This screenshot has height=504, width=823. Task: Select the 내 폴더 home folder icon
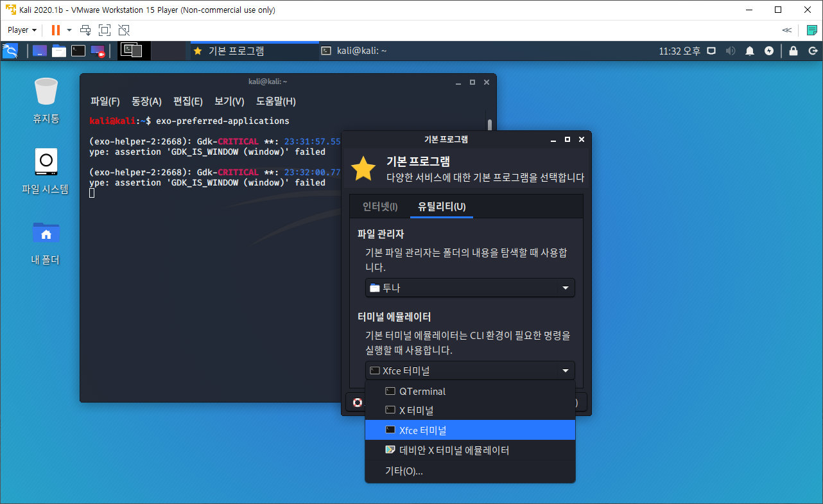(x=46, y=243)
